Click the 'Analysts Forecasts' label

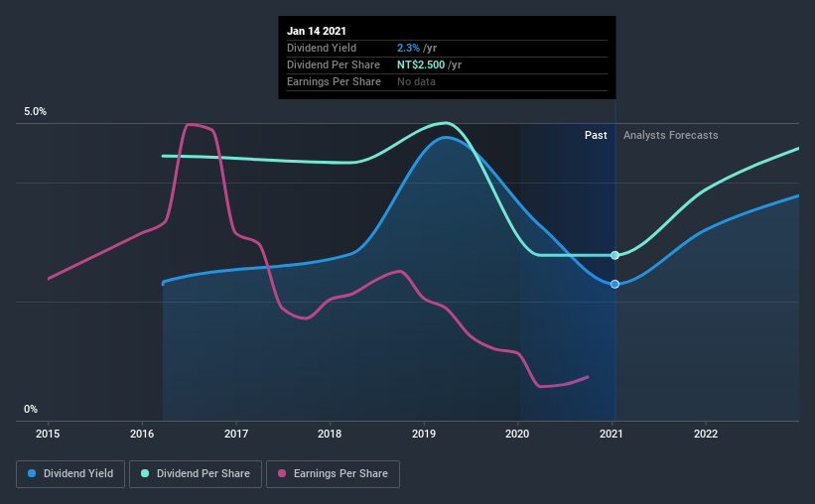coord(670,136)
